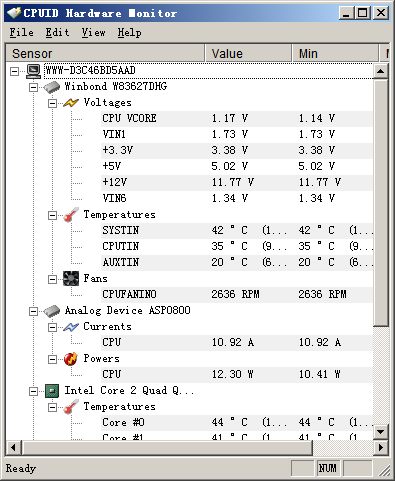The image size is (395, 481).
Task: Collapse Temperatures group under Winbond
Action: (52, 215)
